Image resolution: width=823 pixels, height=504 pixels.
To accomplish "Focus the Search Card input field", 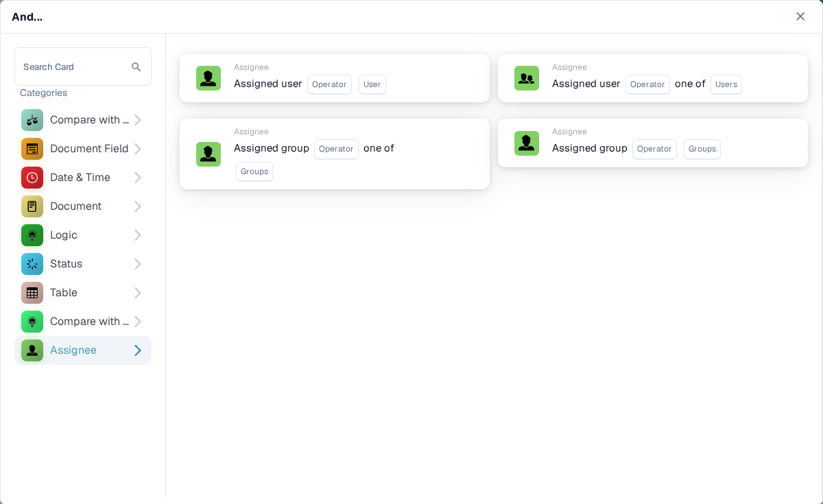I will click(x=83, y=67).
